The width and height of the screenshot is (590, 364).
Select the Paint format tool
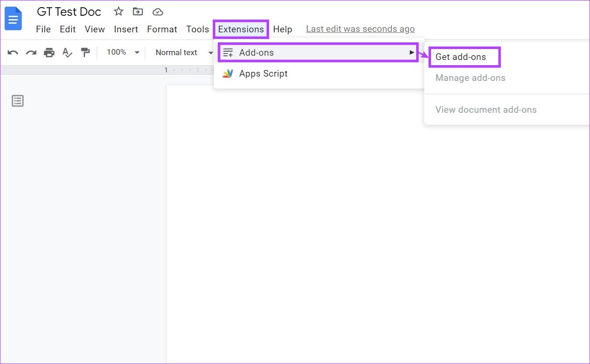coord(85,52)
